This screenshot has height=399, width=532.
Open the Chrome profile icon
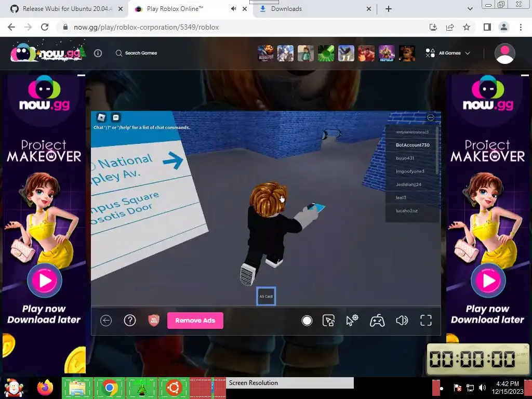coord(504,27)
